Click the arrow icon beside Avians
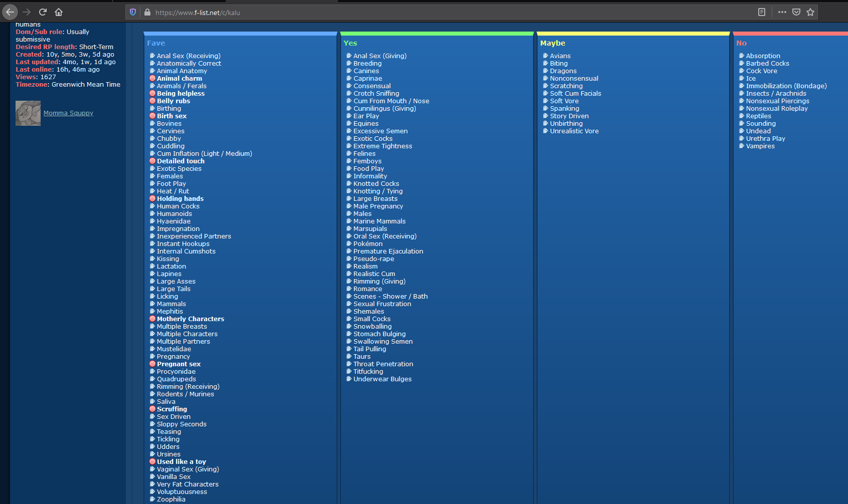The height and width of the screenshot is (504, 848). tap(546, 56)
